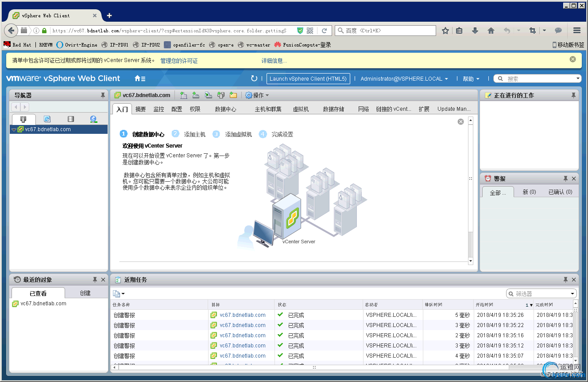Screen dimensions: 588x382
Task: Close the 近期任务 panel
Action: point(574,280)
